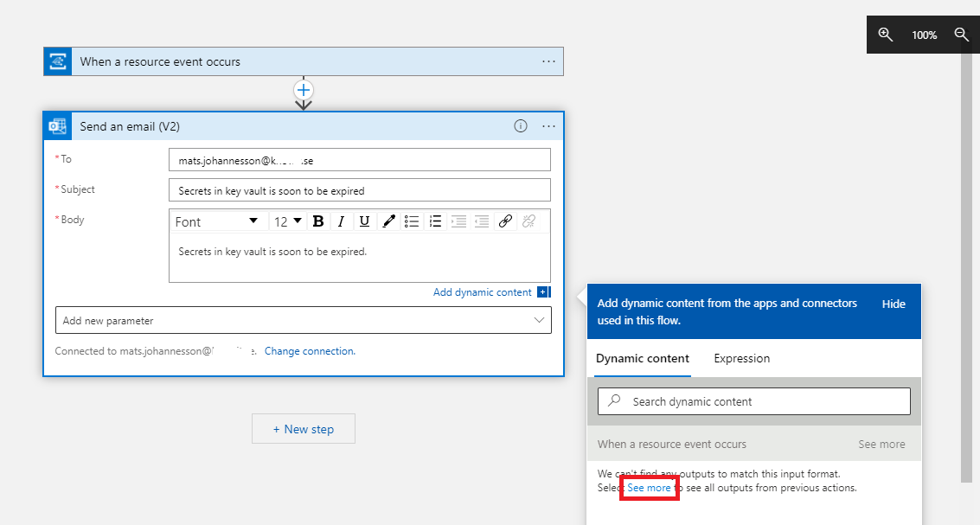The image size is (980, 525).
Task: Insert a numbered list
Action: pyautogui.click(x=436, y=221)
